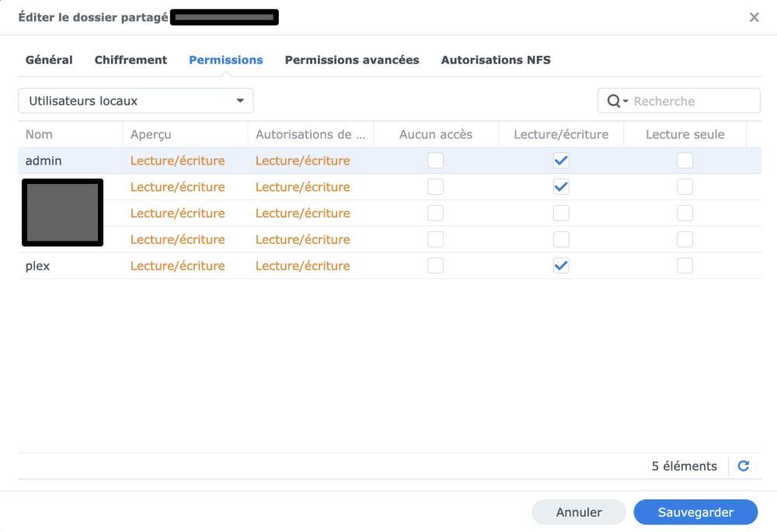
Task: Click the magnifier search icon
Action: click(x=613, y=101)
